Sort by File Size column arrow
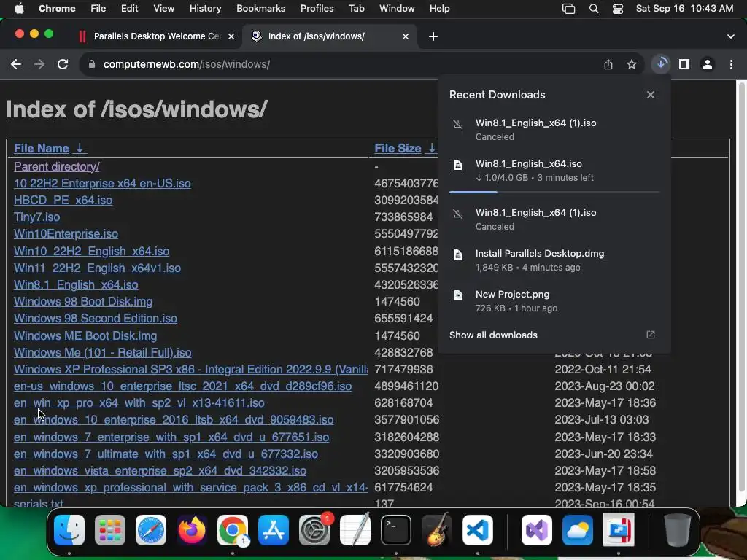 (x=432, y=148)
